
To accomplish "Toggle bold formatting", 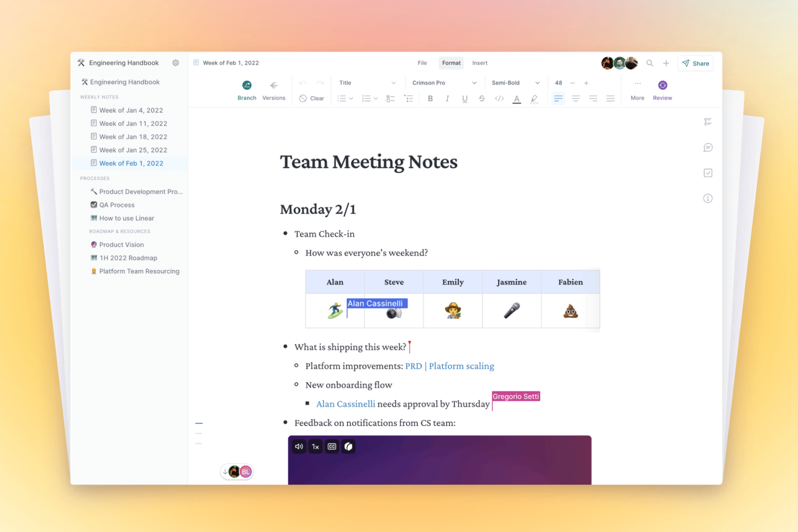I will (x=430, y=98).
